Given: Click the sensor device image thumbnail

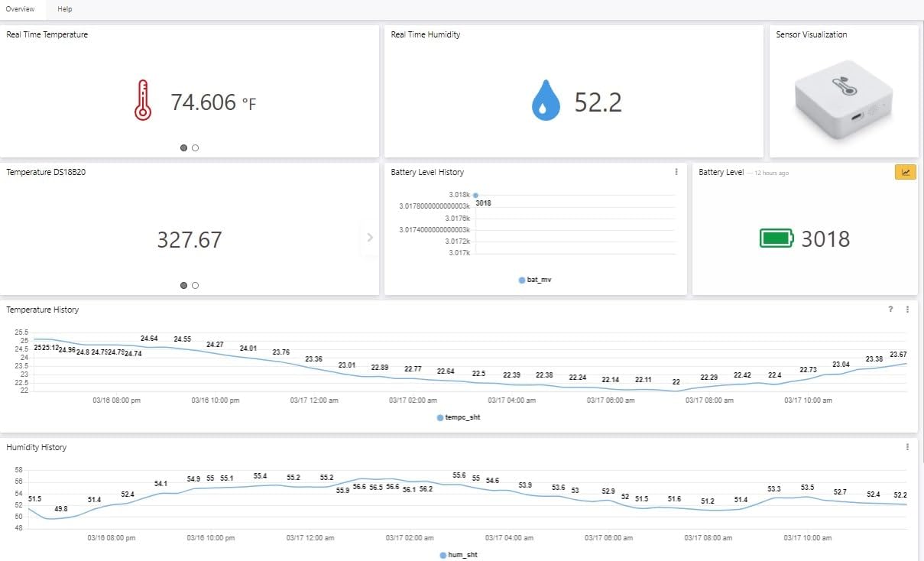Looking at the screenshot, I should pos(843,96).
